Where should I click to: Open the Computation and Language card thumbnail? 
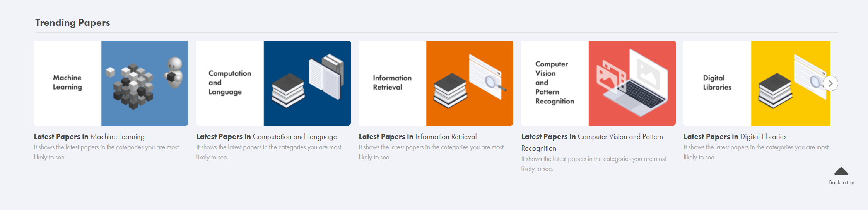273,83
